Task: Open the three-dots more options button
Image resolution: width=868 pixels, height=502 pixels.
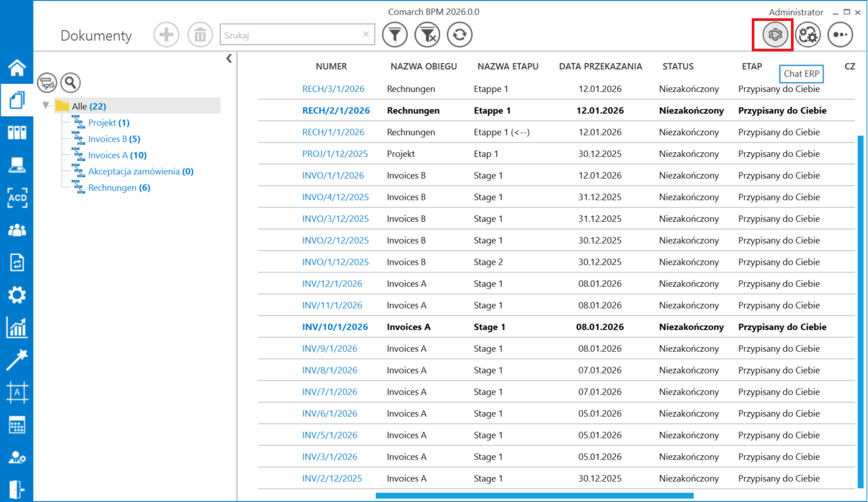Action: pos(840,35)
